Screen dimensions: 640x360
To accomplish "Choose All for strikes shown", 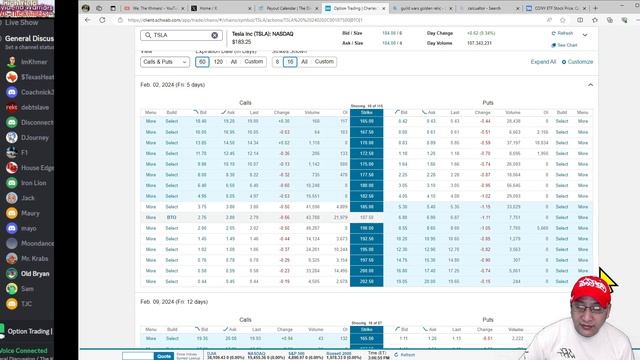I will (x=304, y=62).
